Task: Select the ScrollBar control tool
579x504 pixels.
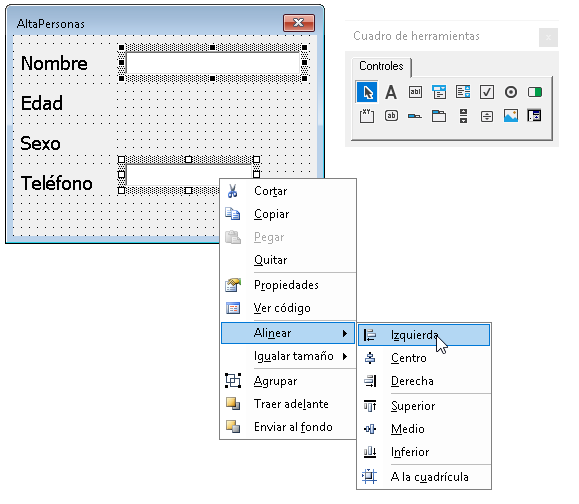Action: click(x=463, y=116)
